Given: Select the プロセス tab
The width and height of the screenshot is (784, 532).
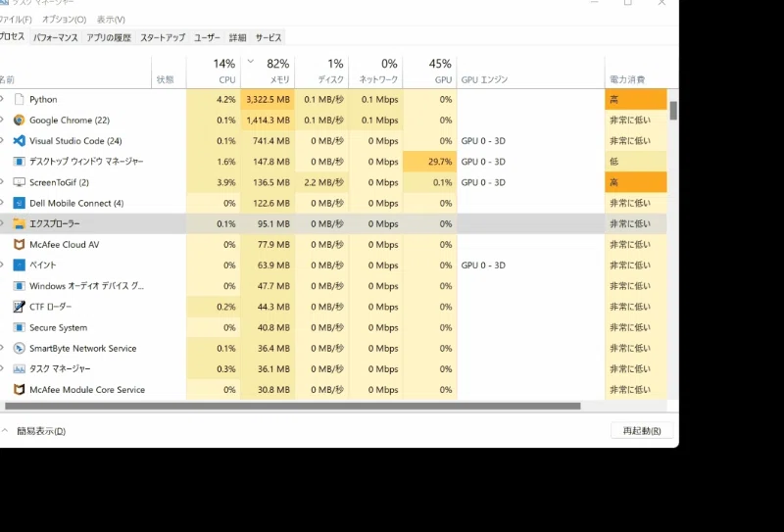Looking at the screenshot, I should (13, 37).
